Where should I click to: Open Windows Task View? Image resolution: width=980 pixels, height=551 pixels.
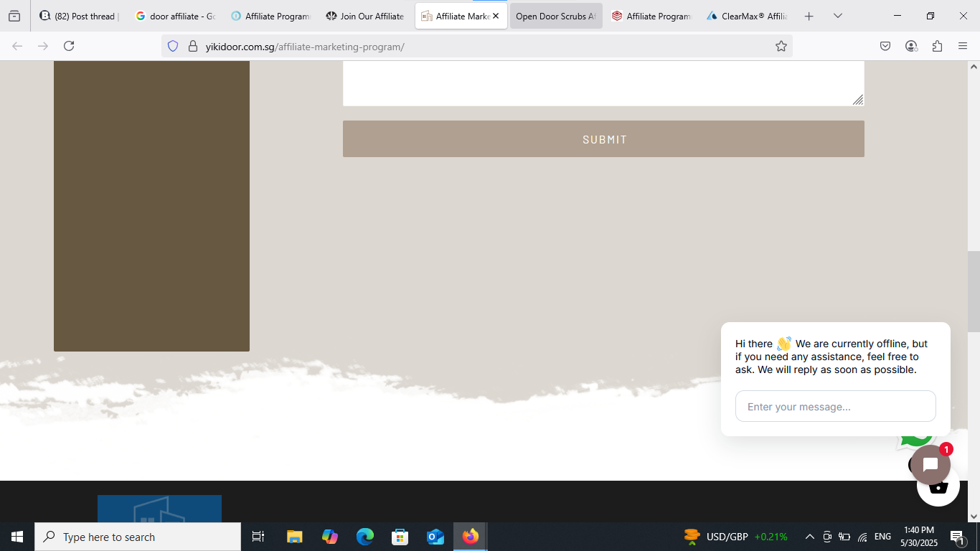tap(258, 537)
